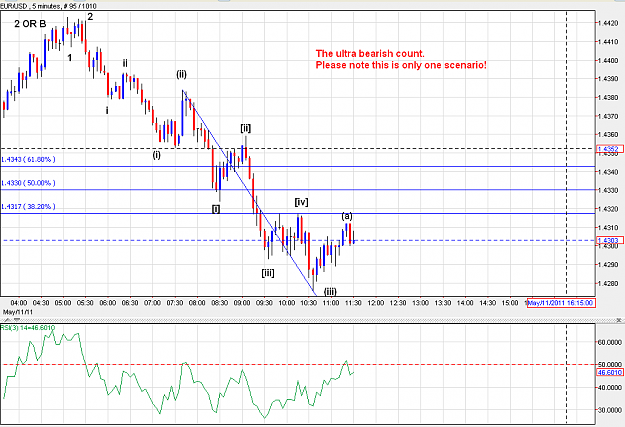Click the 1.4317 (38.20%) Fibonacci label
Image resolution: width=625 pixels, height=427 pixels.
coord(28,207)
